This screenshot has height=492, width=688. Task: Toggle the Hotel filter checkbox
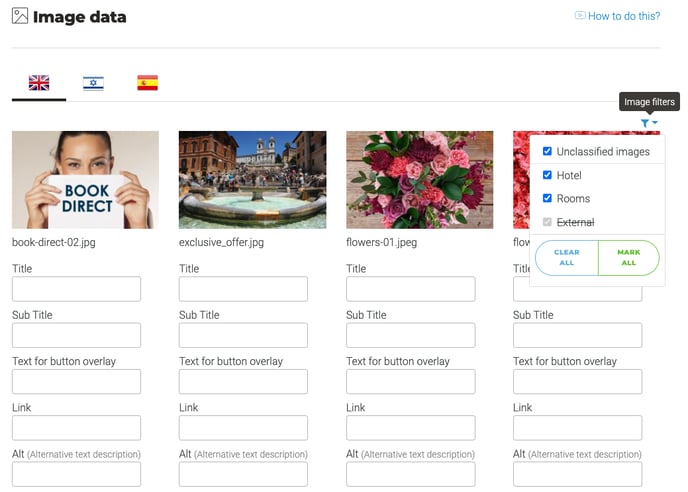(x=547, y=175)
